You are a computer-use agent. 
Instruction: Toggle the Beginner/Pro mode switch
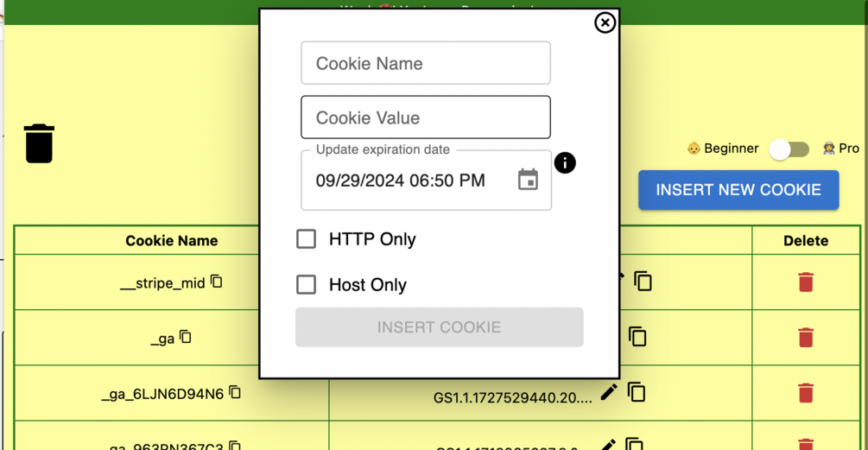coord(789,149)
